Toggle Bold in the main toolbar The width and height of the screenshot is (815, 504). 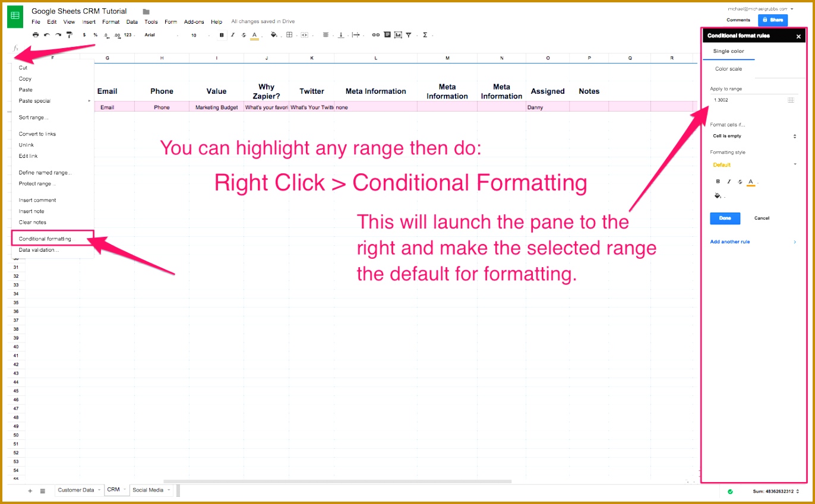click(222, 35)
